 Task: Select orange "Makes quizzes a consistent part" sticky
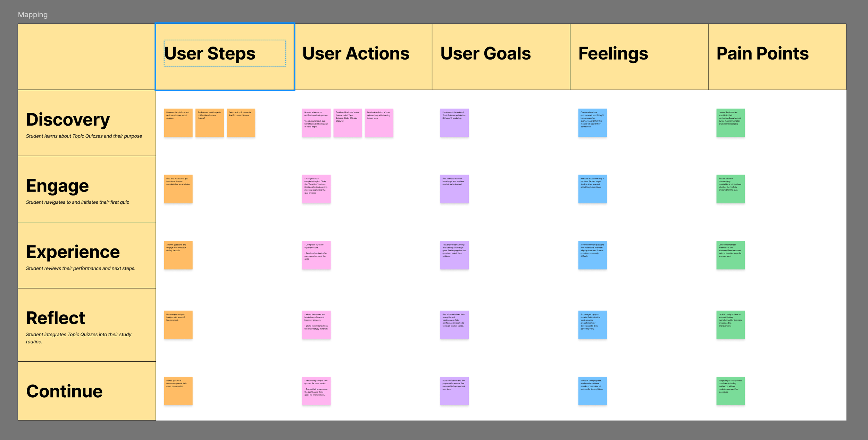(x=178, y=391)
